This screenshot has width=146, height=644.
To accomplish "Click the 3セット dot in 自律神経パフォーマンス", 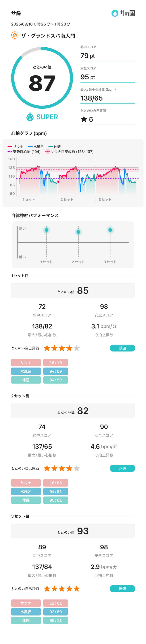I will coord(110,230).
